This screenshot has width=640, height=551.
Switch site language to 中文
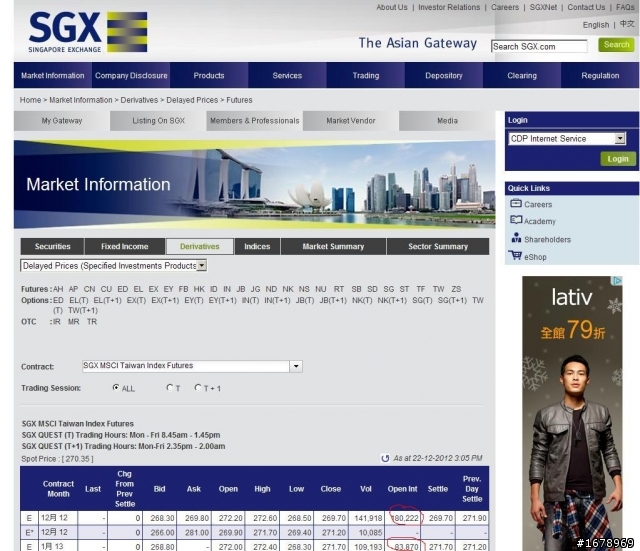(627, 24)
